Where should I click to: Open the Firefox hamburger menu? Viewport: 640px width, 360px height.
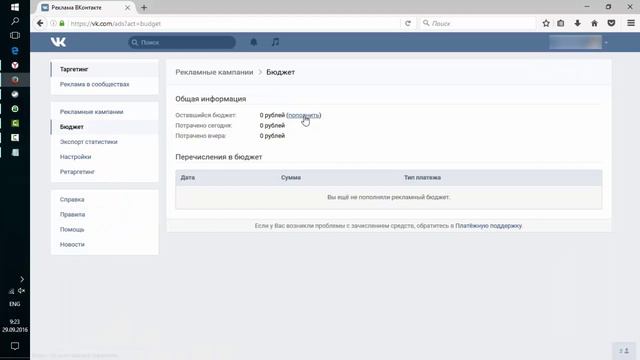point(631,23)
